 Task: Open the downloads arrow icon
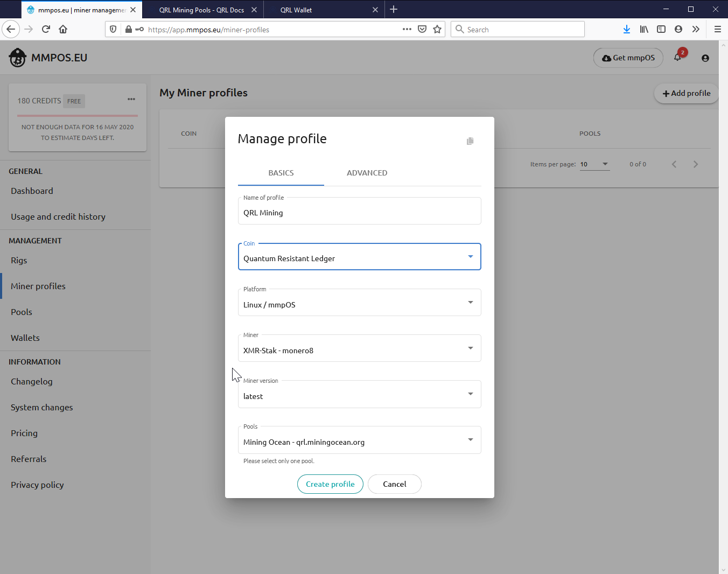click(x=627, y=29)
